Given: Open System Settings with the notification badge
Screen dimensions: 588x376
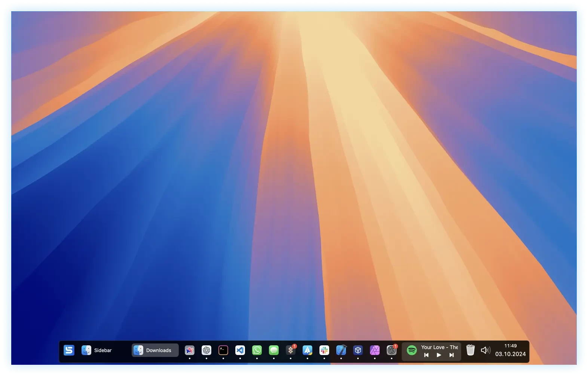Looking at the screenshot, I should [392, 350].
